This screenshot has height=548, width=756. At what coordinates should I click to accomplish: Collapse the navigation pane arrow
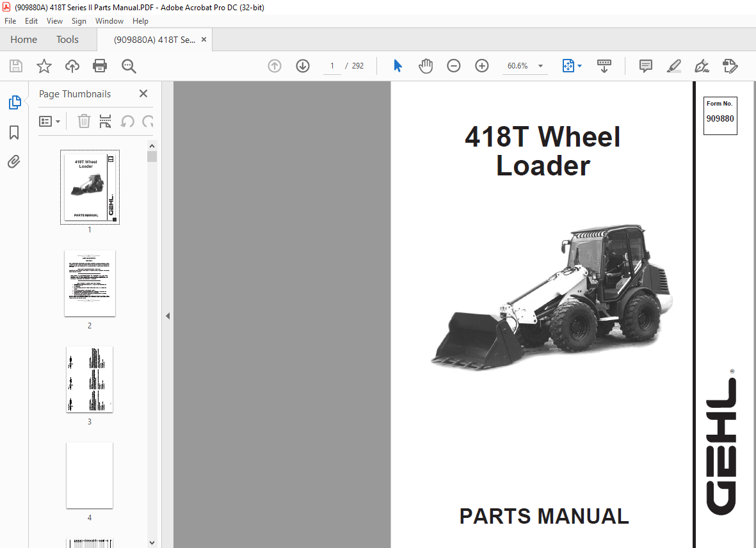[x=168, y=316]
